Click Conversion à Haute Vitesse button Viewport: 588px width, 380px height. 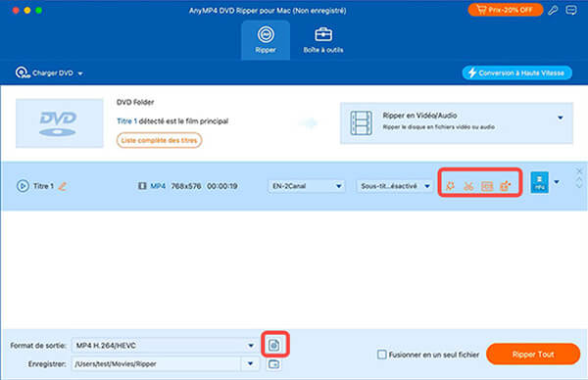(516, 72)
